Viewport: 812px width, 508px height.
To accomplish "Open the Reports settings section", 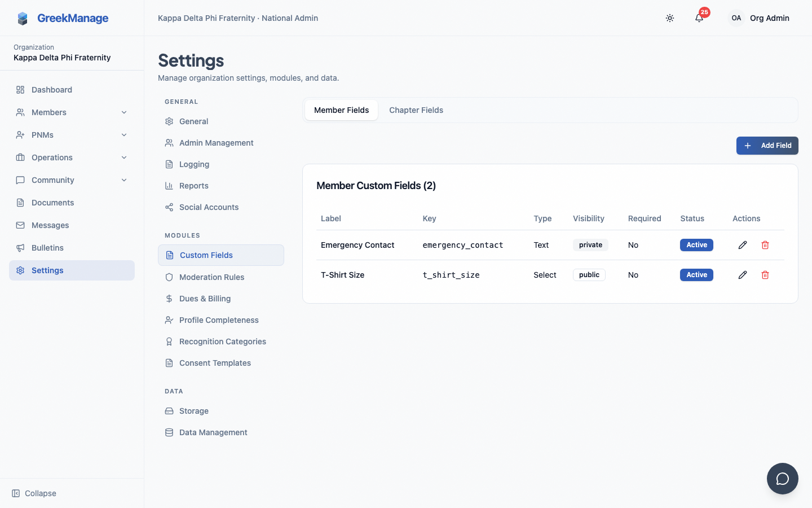I will click(x=221, y=186).
